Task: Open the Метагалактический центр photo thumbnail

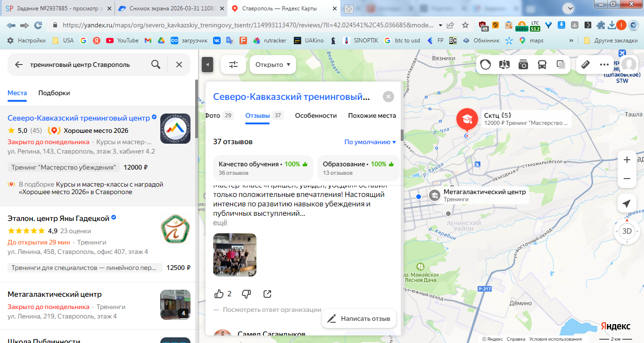Action: tap(175, 304)
